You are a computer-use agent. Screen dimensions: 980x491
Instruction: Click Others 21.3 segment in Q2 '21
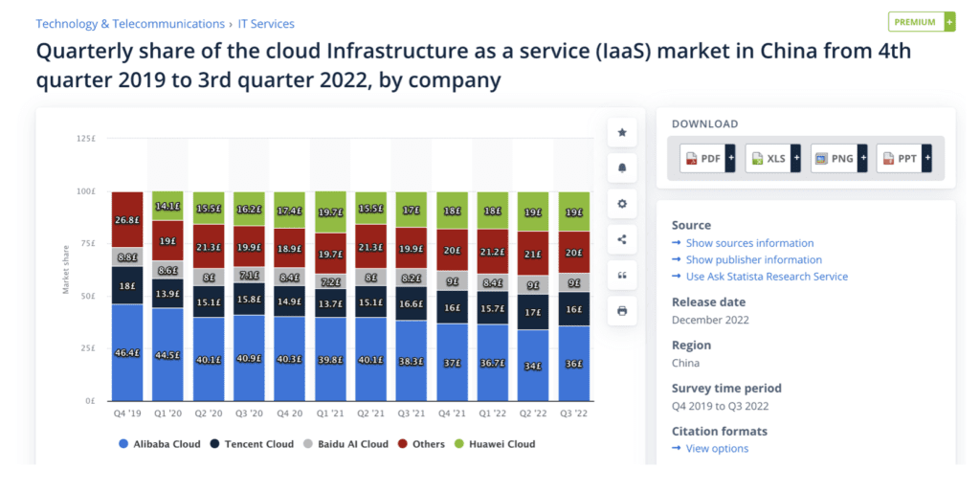coord(370,247)
